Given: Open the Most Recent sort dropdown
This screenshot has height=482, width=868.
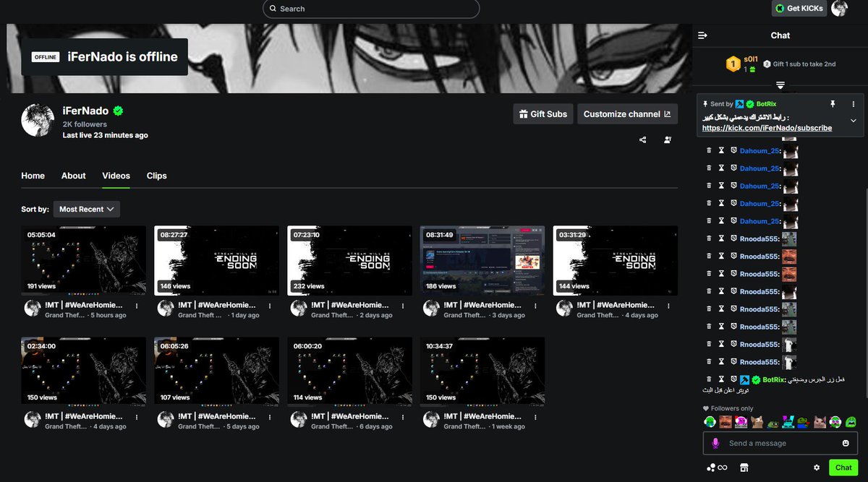Looking at the screenshot, I should 87,209.
